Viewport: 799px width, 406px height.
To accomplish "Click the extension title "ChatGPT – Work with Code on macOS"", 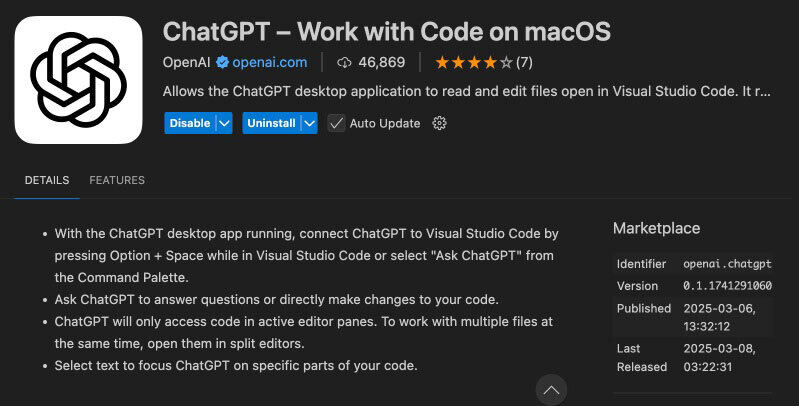I will tap(387, 32).
